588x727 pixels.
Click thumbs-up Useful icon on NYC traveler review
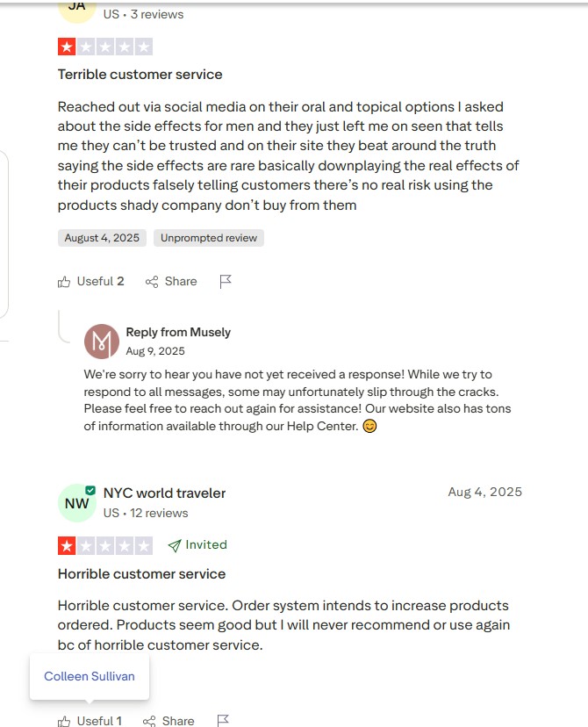coord(64,721)
